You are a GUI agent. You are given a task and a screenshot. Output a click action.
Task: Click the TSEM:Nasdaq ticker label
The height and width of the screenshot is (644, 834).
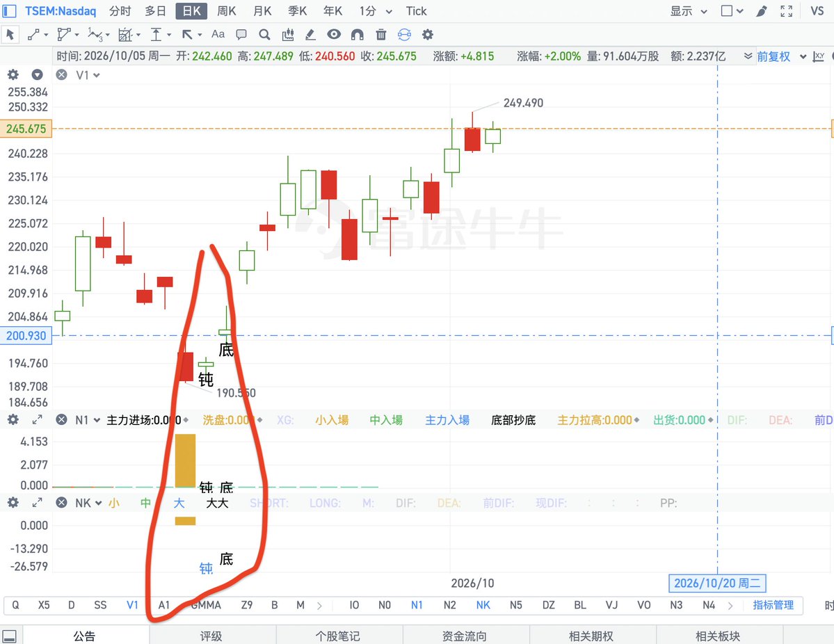tap(61, 11)
